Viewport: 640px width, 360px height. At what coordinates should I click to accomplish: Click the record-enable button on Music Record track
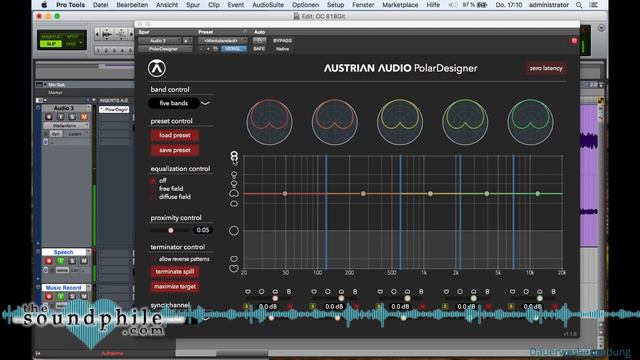[x=49, y=296]
